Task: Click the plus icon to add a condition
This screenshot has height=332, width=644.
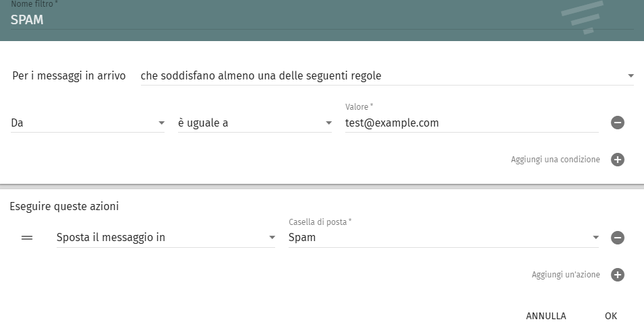Action: pyautogui.click(x=618, y=160)
